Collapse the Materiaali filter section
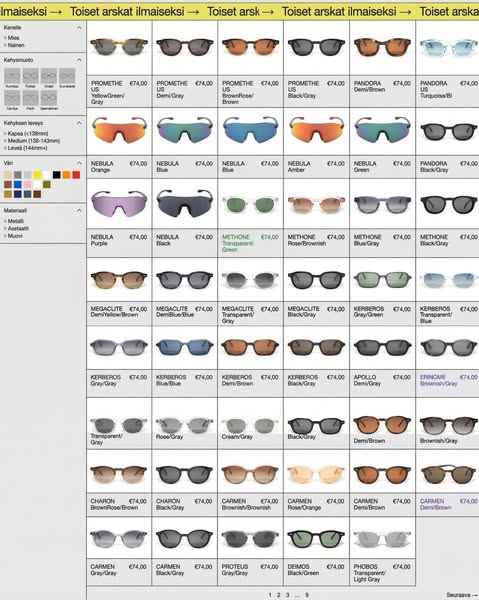This screenshot has width=479, height=600. [x=79, y=210]
